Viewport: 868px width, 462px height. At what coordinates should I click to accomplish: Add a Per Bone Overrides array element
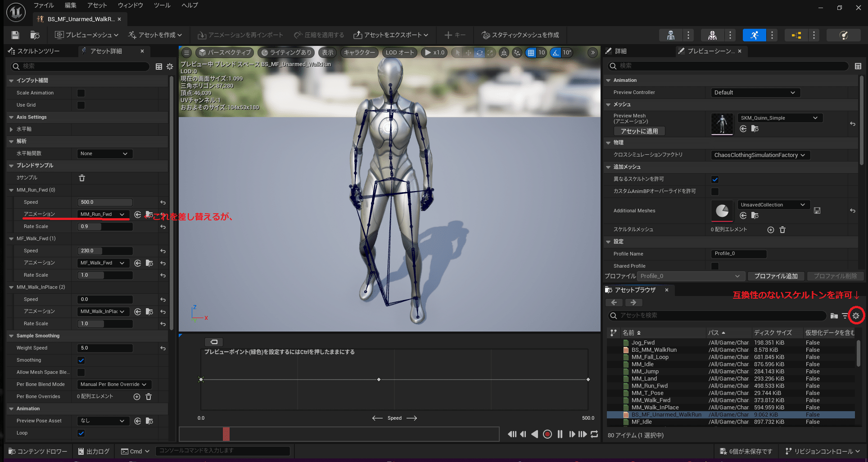(x=137, y=396)
